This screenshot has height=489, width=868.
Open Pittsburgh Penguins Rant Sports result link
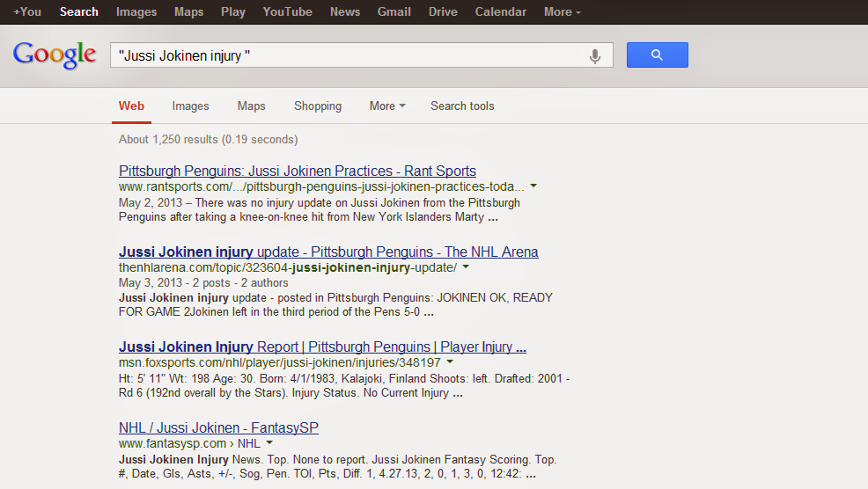click(298, 171)
